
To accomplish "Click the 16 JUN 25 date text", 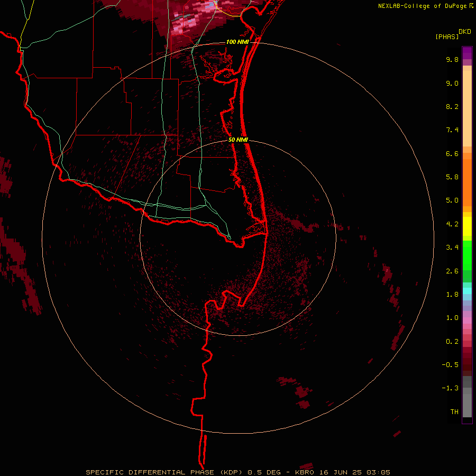I will pos(341,472).
